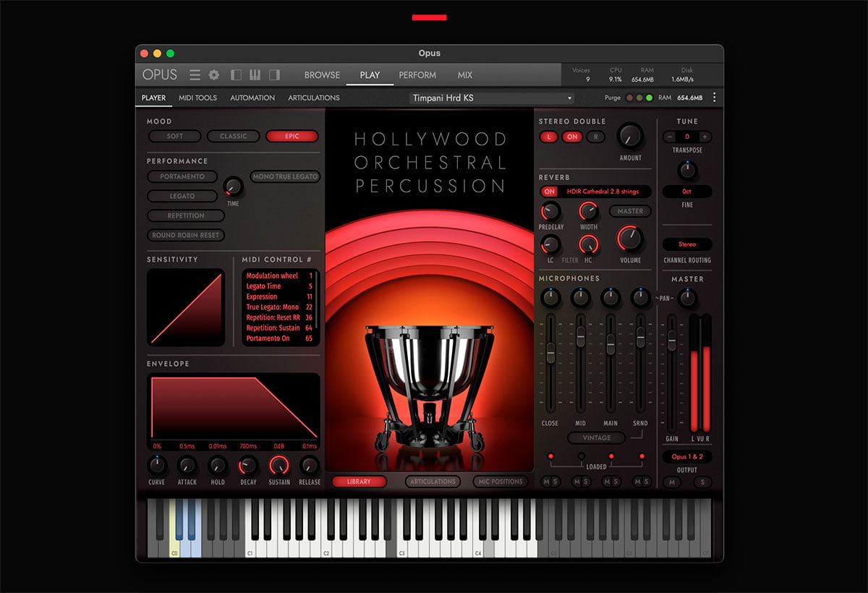Viewport: 868px width, 593px height.
Task: Click the Mid microphone fader handle
Action: pyautogui.click(x=580, y=336)
